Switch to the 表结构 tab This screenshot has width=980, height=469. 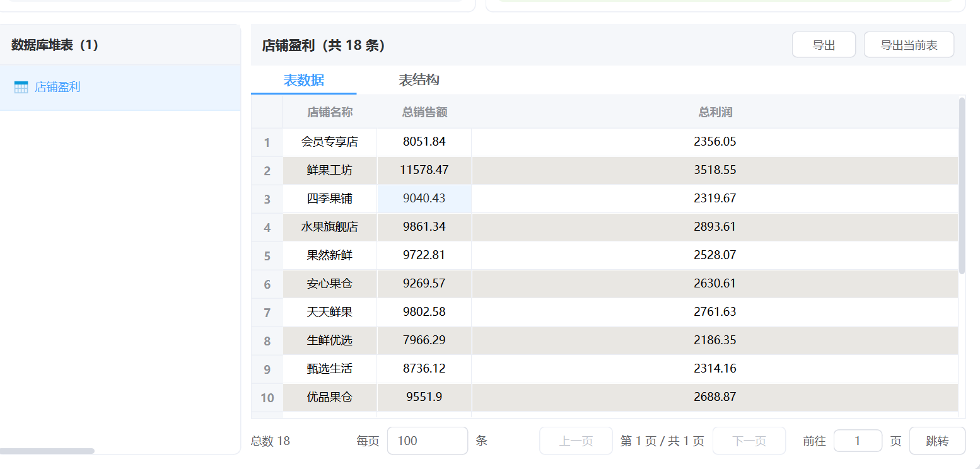(x=419, y=80)
